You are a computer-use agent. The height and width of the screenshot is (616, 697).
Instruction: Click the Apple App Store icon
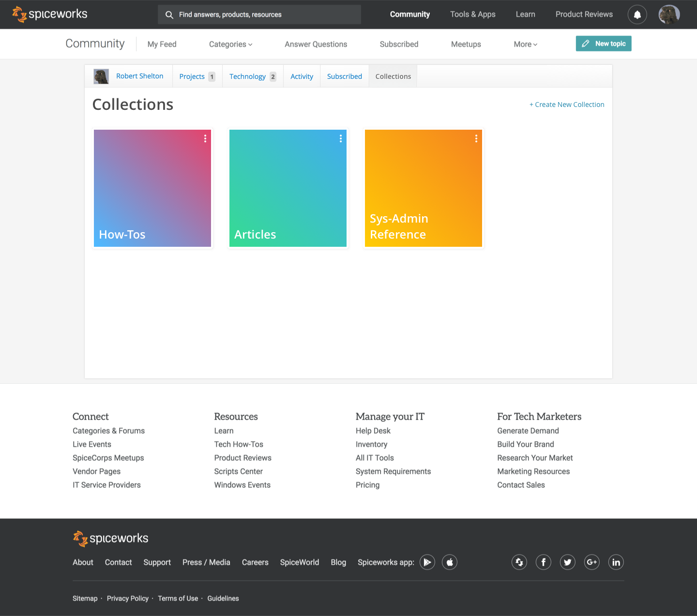click(450, 562)
